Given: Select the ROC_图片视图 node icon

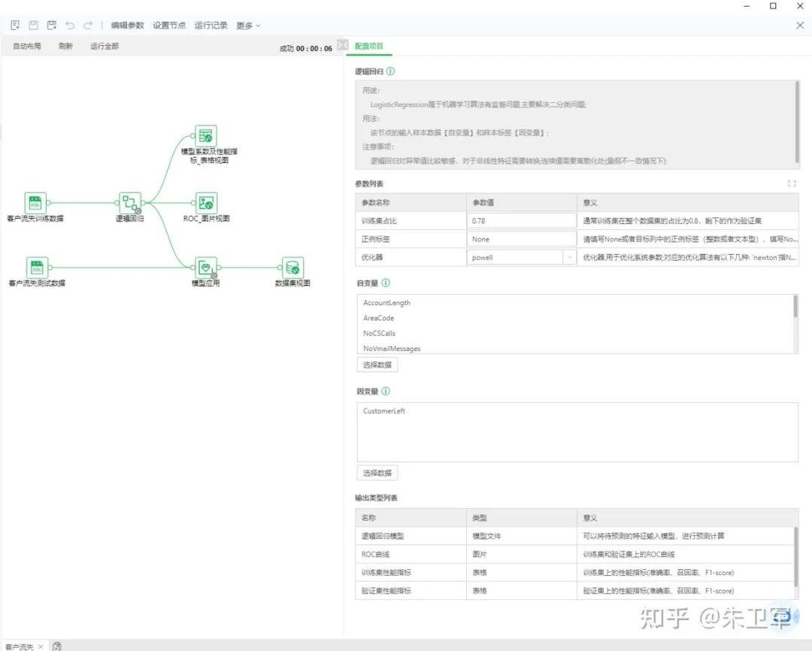Looking at the screenshot, I should pos(206,202).
